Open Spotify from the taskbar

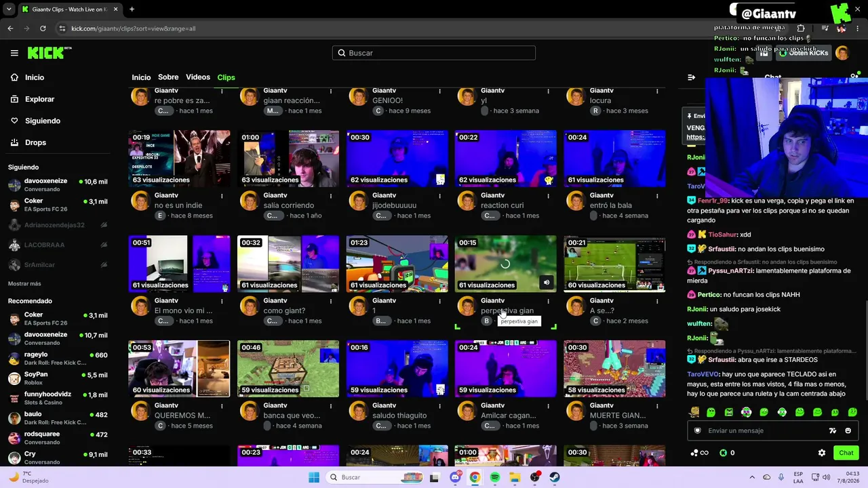click(495, 477)
